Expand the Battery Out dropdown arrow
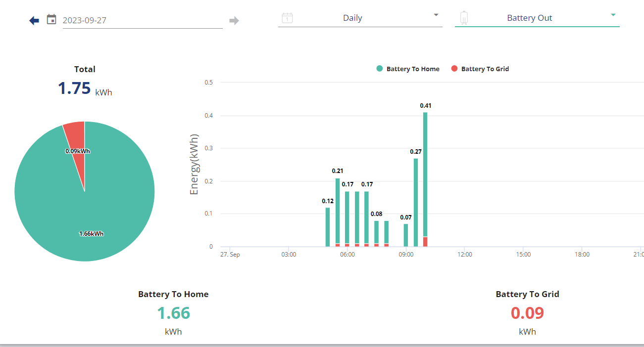The height and width of the screenshot is (347, 644). 613,15
